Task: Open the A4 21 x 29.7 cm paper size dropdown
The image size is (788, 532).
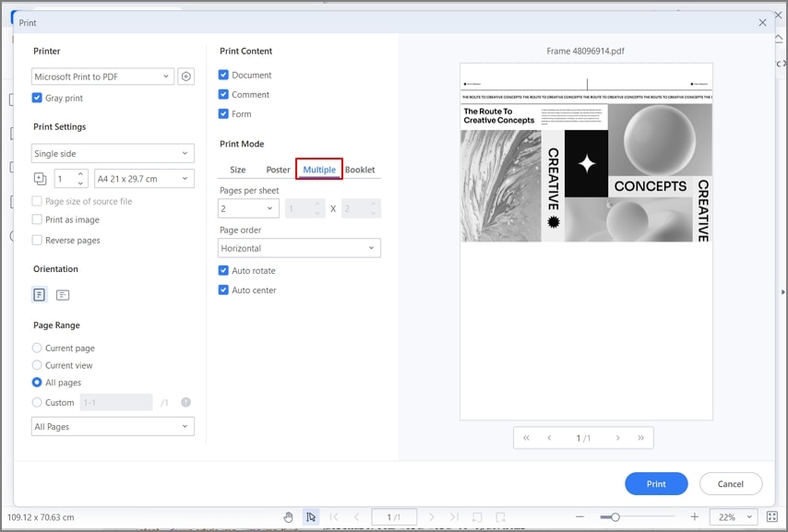Action: point(144,178)
